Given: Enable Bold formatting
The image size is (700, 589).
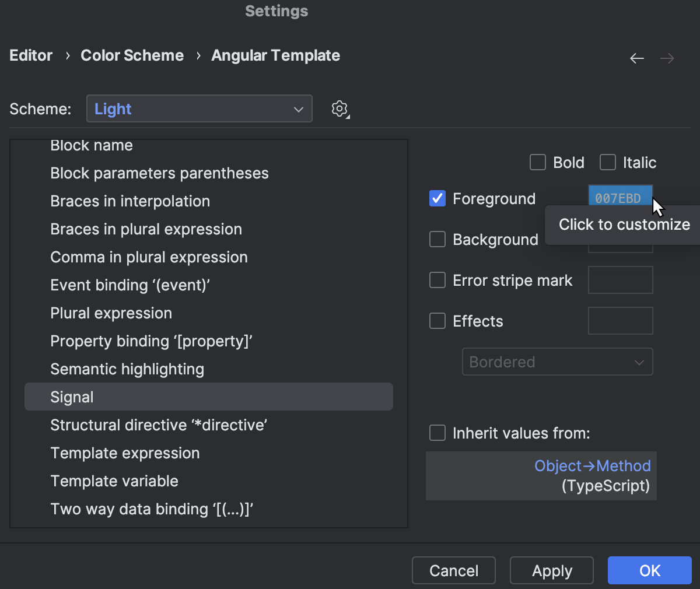Looking at the screenshot, I should click(x=537, y=162).
